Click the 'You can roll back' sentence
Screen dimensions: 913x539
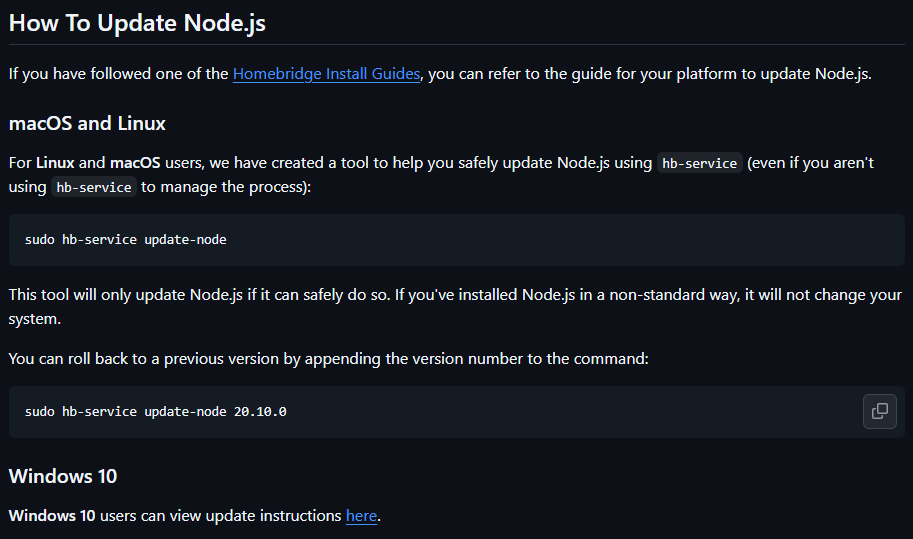[x=328, y=358]
